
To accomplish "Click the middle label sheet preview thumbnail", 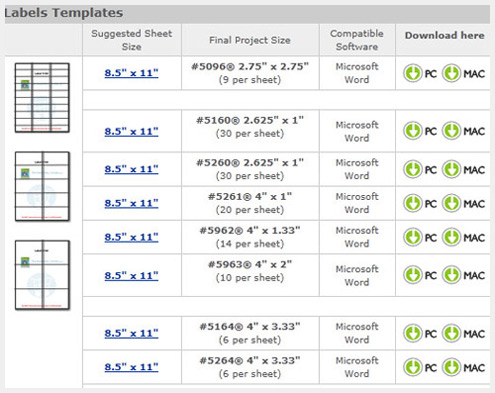I will pyautogui.click(x=42, y=186).
